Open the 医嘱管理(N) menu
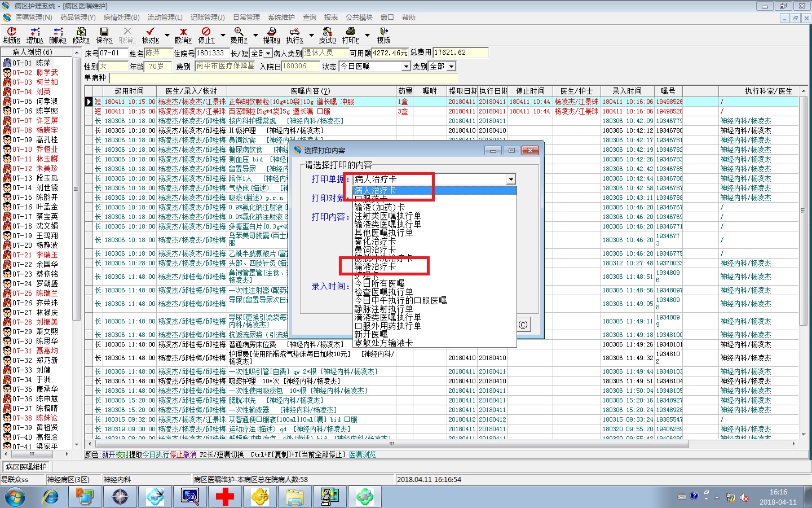Screen dimensions: 812x508 (33, 17)
